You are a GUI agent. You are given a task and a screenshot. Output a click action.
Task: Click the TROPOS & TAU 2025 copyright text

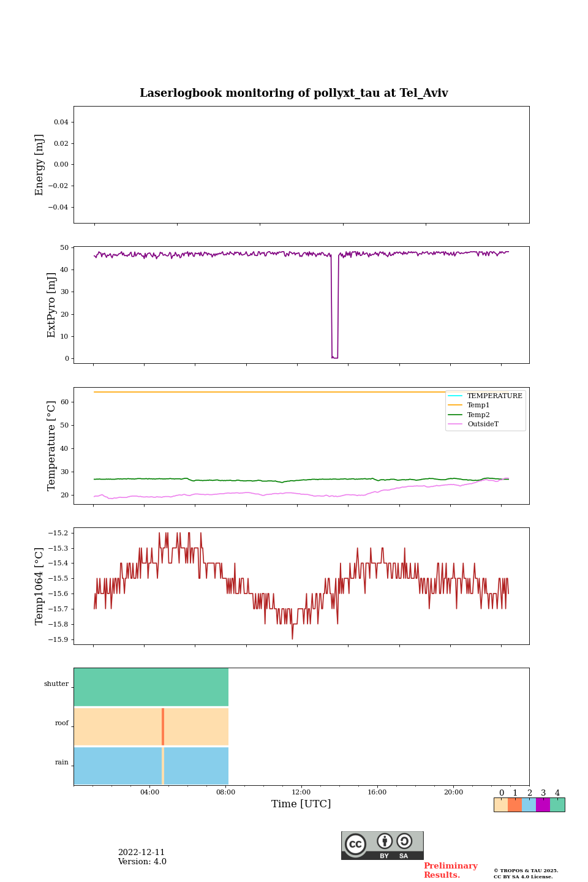(526, 870)
